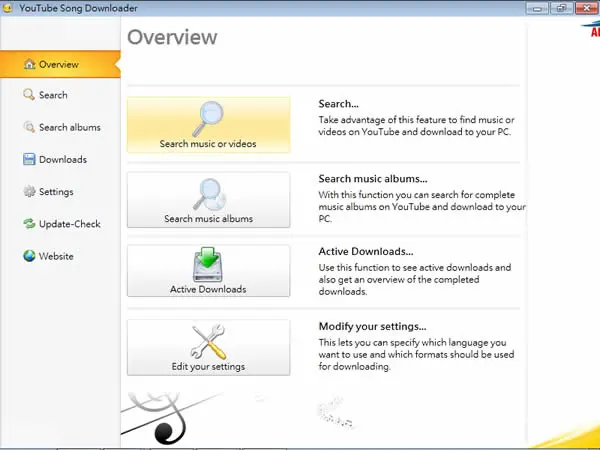Click the floppy disk Downloads icon
This screenshot has height=450, width=600.
(29, 159)
